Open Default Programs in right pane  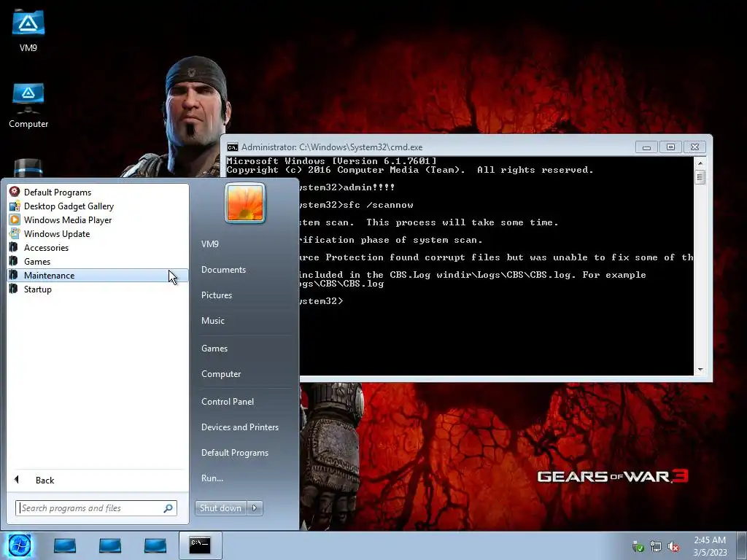coord(235,453)
